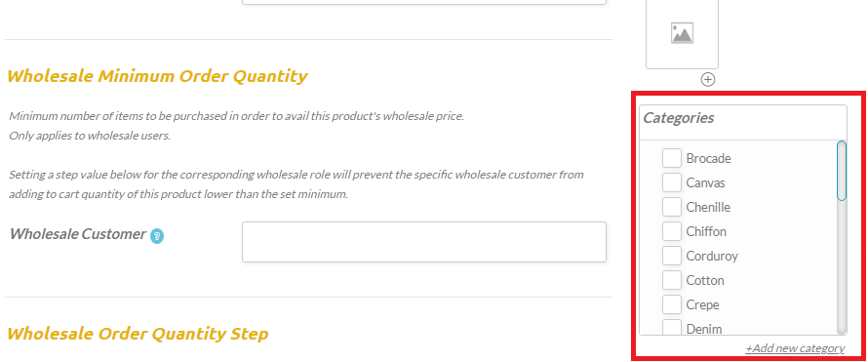
Task: Enable the Cotton category checkbox
Action: [672, 280]
